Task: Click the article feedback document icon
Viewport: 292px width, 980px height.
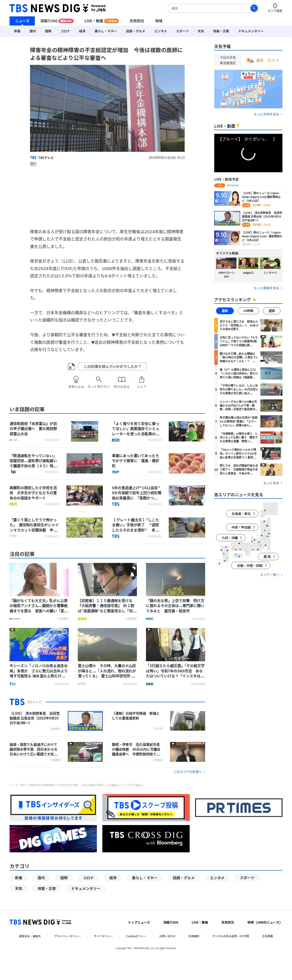Action: (71, 366)
